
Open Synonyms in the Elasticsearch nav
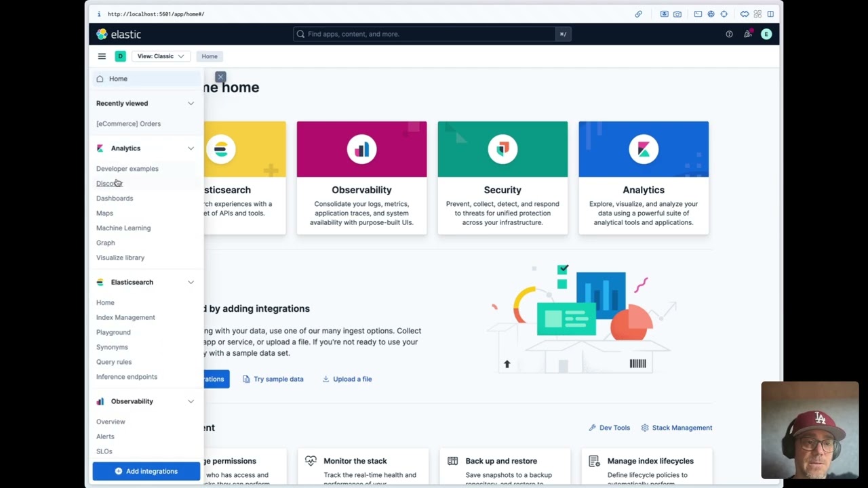pos(112,347)
